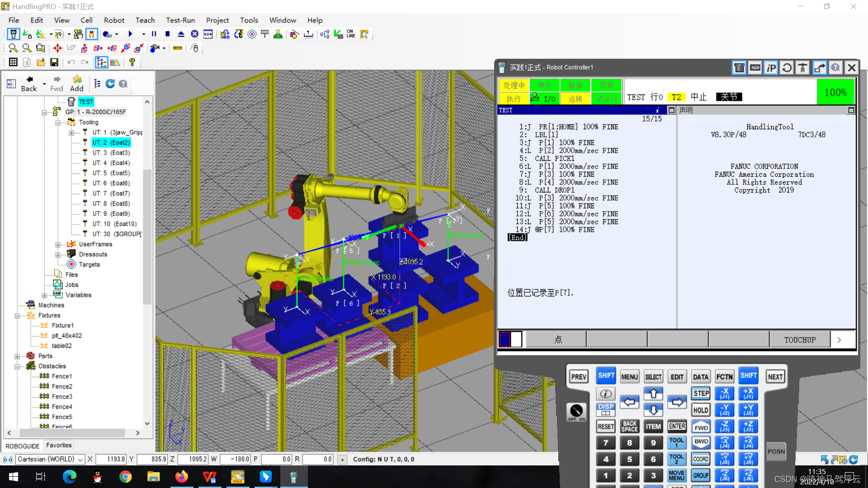Click the TOUCHUP softkey
Viewport: 868px width, 488px height.
800,340
